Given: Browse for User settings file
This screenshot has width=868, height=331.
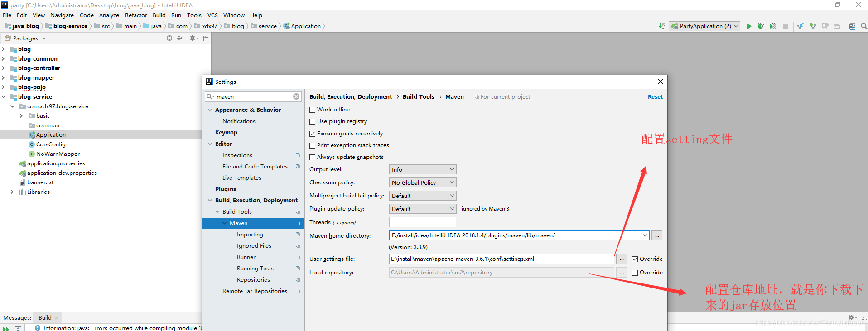Looking at the screenshot, I should pyautogui.click(x=622, y=259).
